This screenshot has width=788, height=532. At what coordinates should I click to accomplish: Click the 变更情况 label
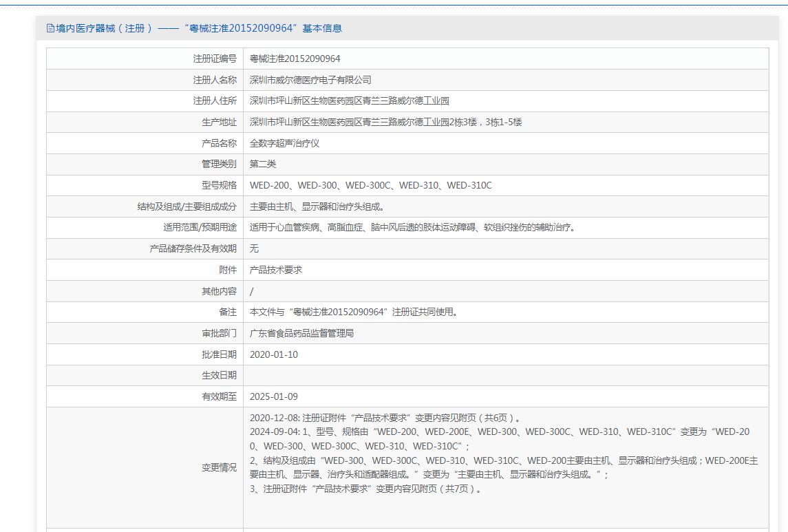[219, 467]
